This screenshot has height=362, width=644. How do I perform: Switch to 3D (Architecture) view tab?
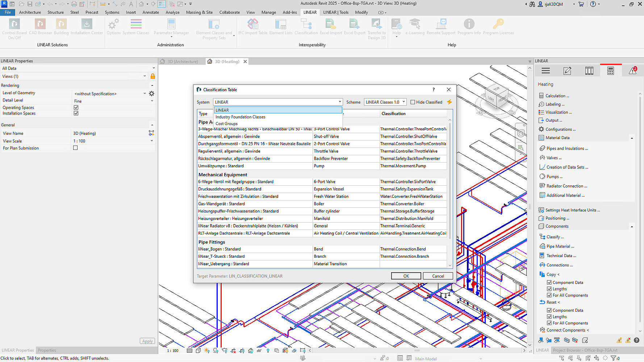[182, 62]
